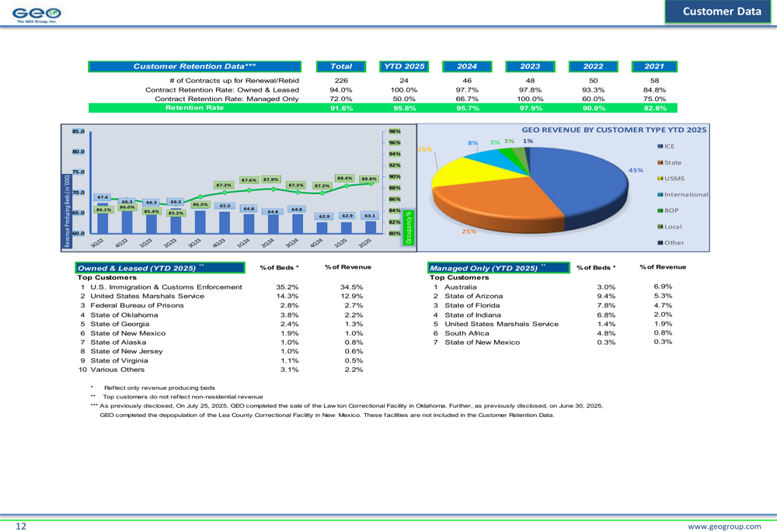Click the State of Oklahoma row
The image size is (777, 532).
tap(221, 315)
